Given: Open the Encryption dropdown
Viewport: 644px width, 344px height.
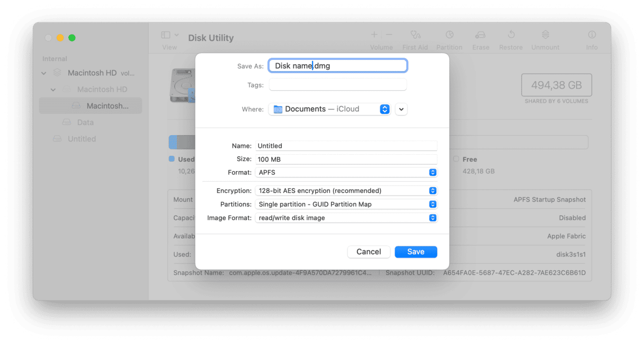Looking at the screenshot, I should tap(346, 190).
